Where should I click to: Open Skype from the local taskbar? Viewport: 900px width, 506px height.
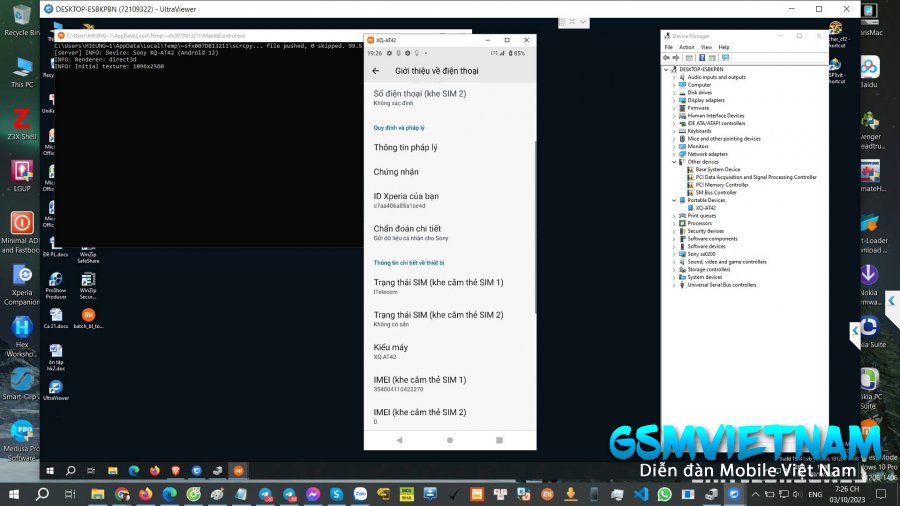point(336,494)
